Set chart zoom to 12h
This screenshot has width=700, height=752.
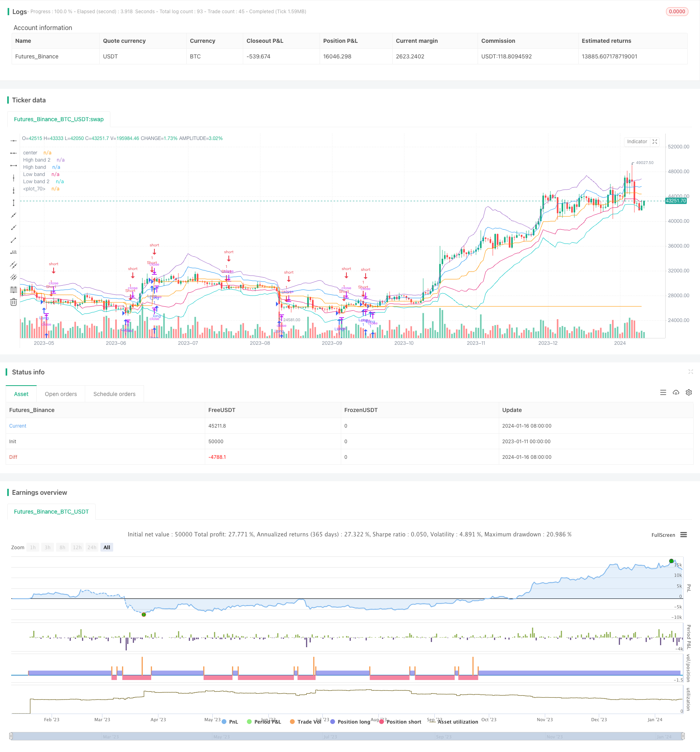[77, 547]
